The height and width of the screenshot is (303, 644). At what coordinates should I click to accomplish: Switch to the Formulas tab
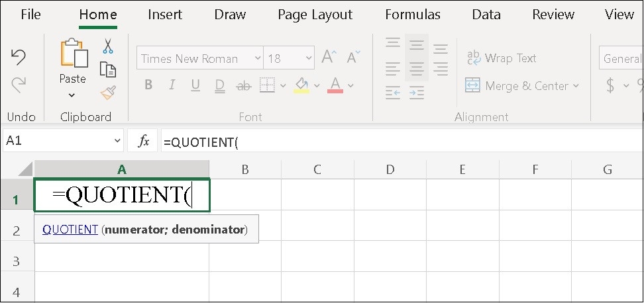413,15
